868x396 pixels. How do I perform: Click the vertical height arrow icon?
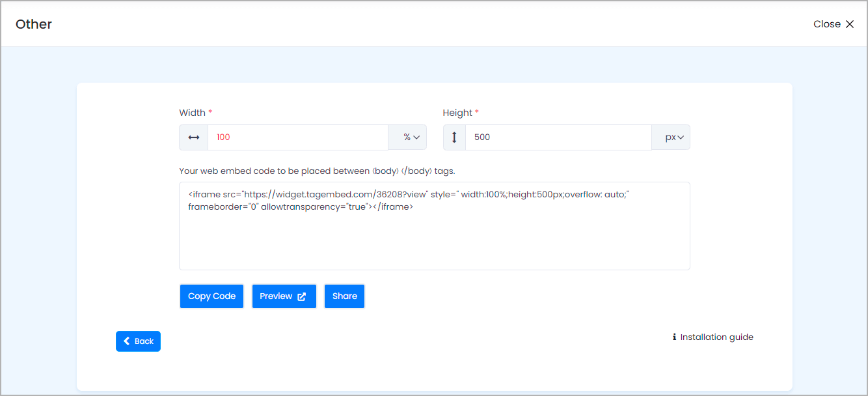tap(454, 137)
